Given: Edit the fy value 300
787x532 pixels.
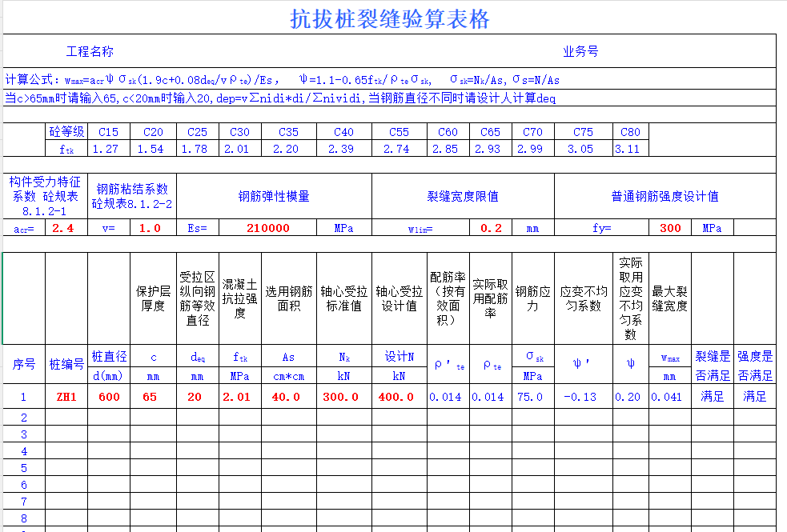Looking at the screenshot, I should [670, 228].
